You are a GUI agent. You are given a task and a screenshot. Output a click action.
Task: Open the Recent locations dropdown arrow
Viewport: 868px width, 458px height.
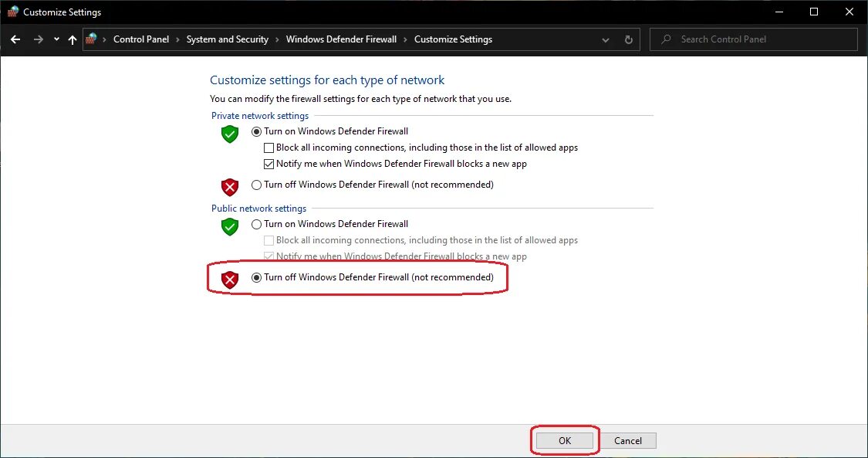click(x=56, y=39)
